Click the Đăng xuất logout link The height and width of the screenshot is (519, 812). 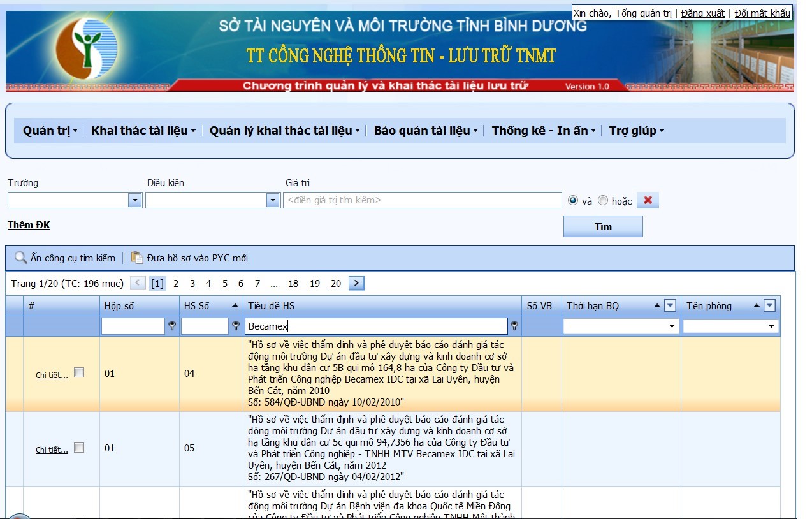tap(702, 13)
